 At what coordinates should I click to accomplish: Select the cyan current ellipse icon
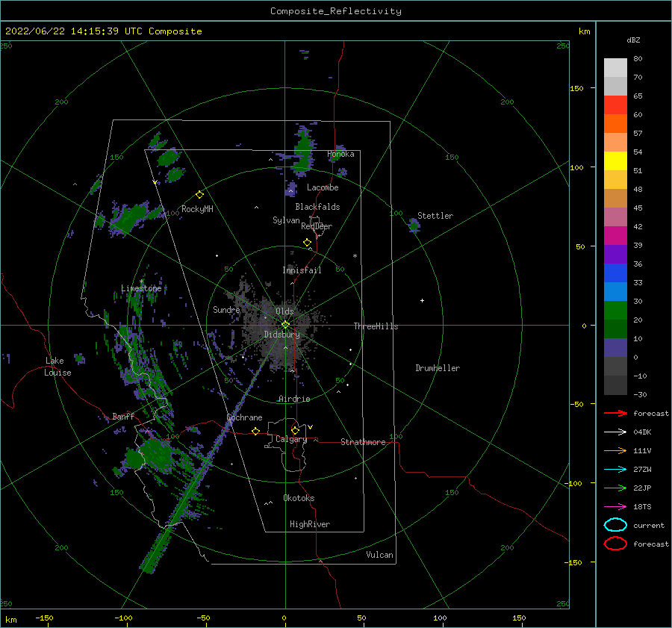[615, 525]
